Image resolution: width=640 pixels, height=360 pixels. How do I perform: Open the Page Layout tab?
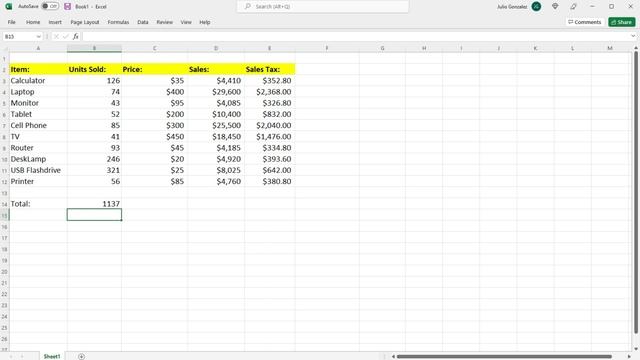tap(85, 22)
